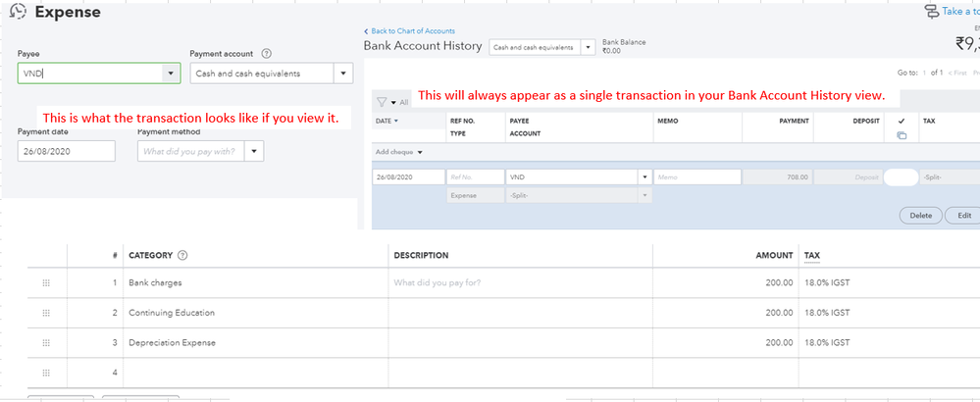Viewport: 980px width, 402px height.
Task: Click the copy icon under reconcile checkmark column
Action: coord(902,134)
